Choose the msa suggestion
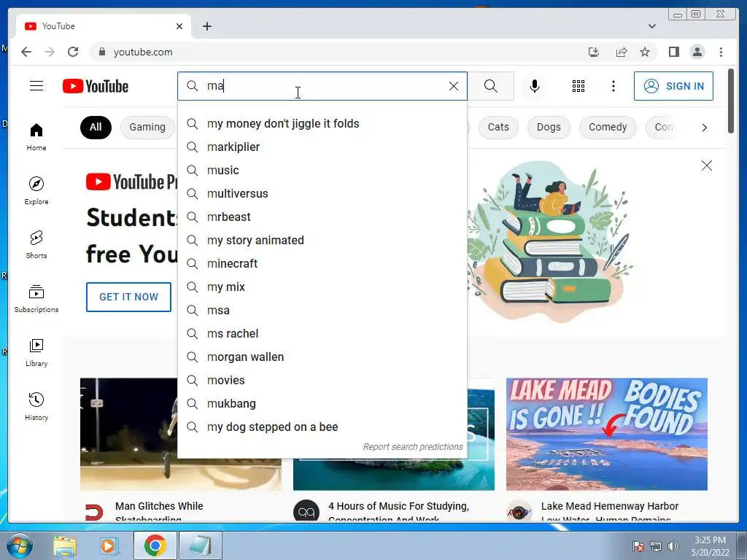The height and width of the screenshot is (560, 747). click(x=322, y=311)
